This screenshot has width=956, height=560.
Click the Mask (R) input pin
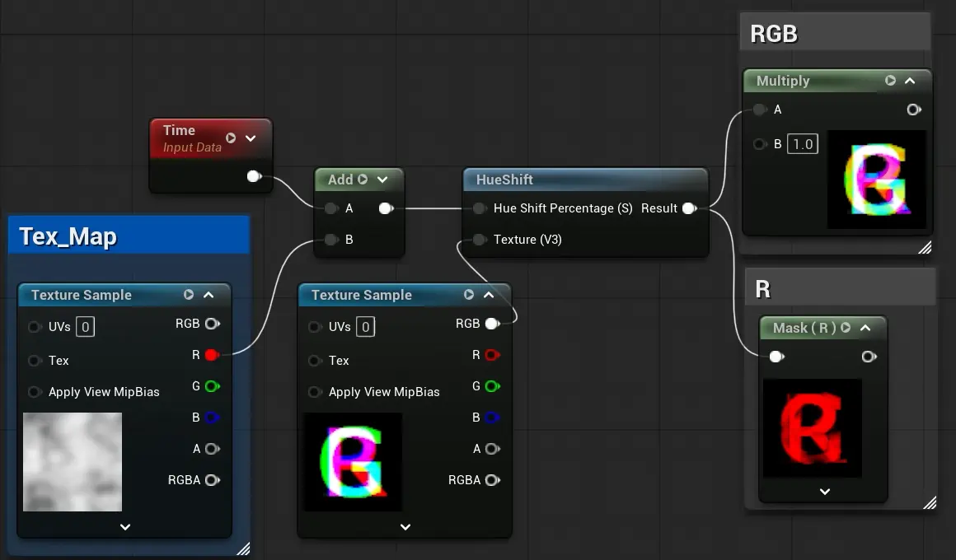pyautogui.click(x=776, y=357)
